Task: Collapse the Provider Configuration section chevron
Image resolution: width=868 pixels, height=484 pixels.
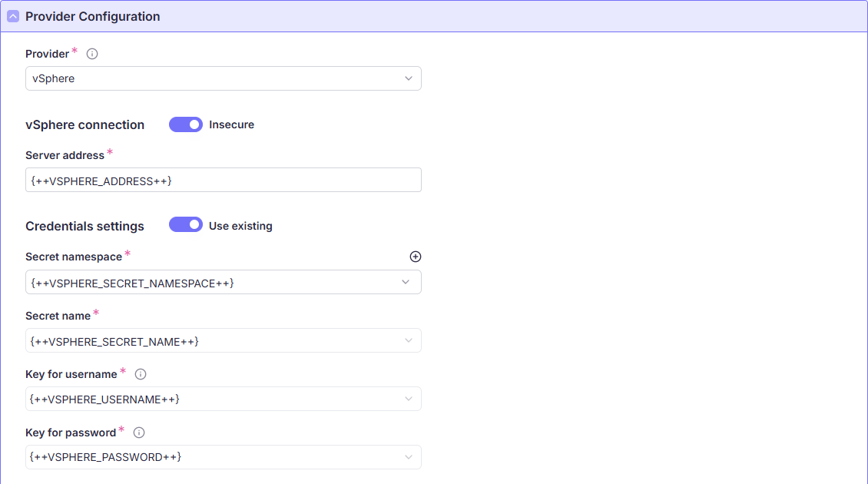Action: point(13,16)
